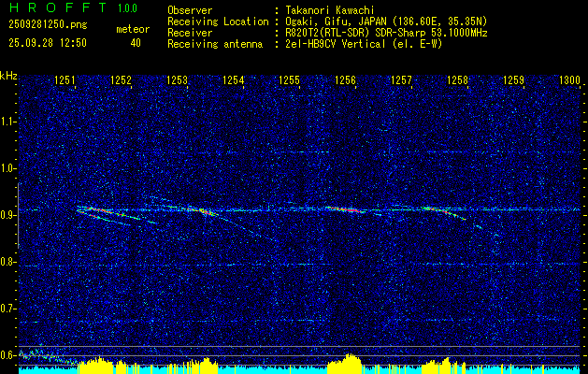Click the 1251 time marker
Viewport: 588px width, 374px height.
65,80
